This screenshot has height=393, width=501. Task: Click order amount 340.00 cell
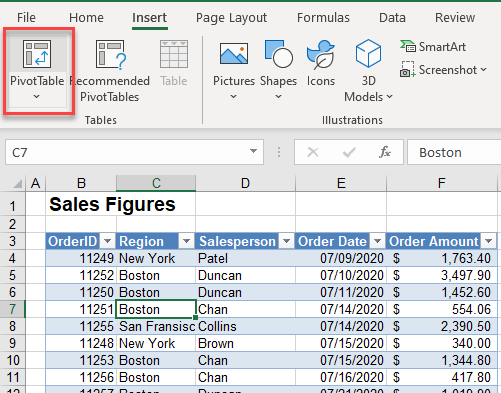point(442,343)
